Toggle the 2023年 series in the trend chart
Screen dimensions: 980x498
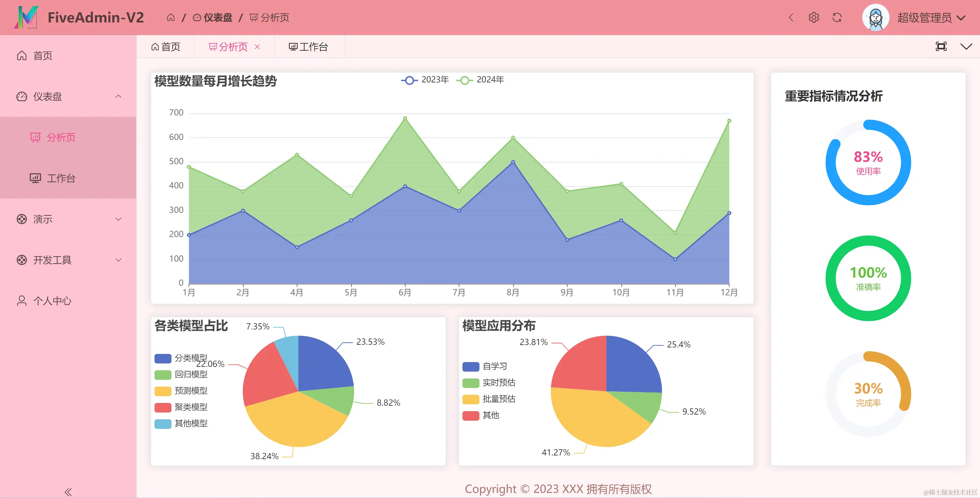[425, 80]
